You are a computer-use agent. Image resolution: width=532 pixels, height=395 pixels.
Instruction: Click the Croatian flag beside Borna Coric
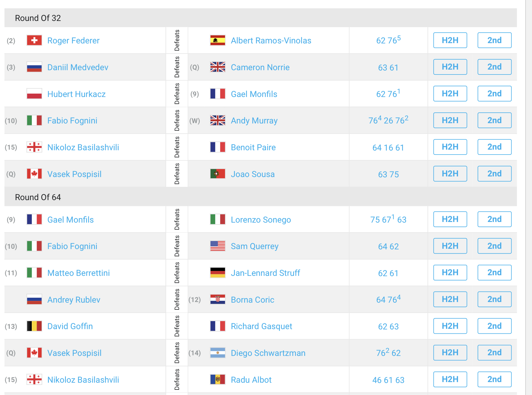pyautogui.click(x=218, y=300)
